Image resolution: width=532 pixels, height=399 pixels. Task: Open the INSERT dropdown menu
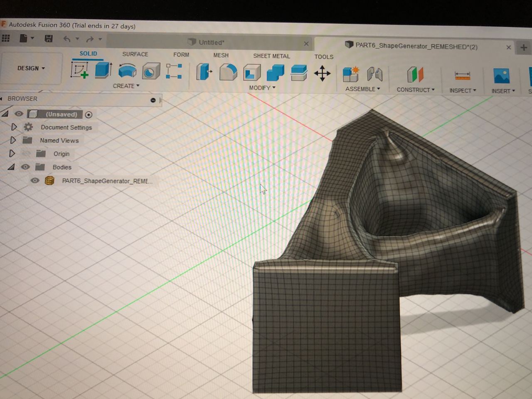click(x=503, y=91)
